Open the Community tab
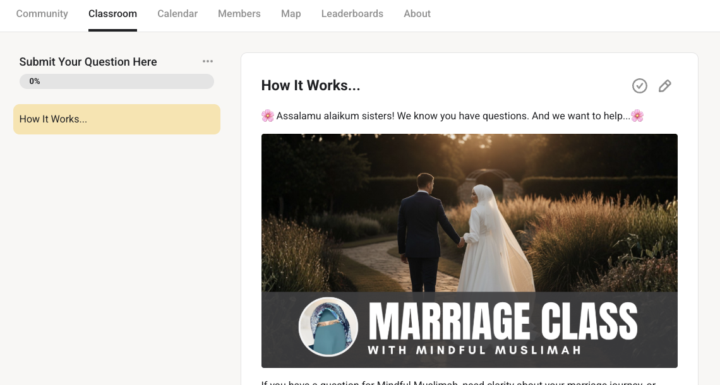 point(42,14)
